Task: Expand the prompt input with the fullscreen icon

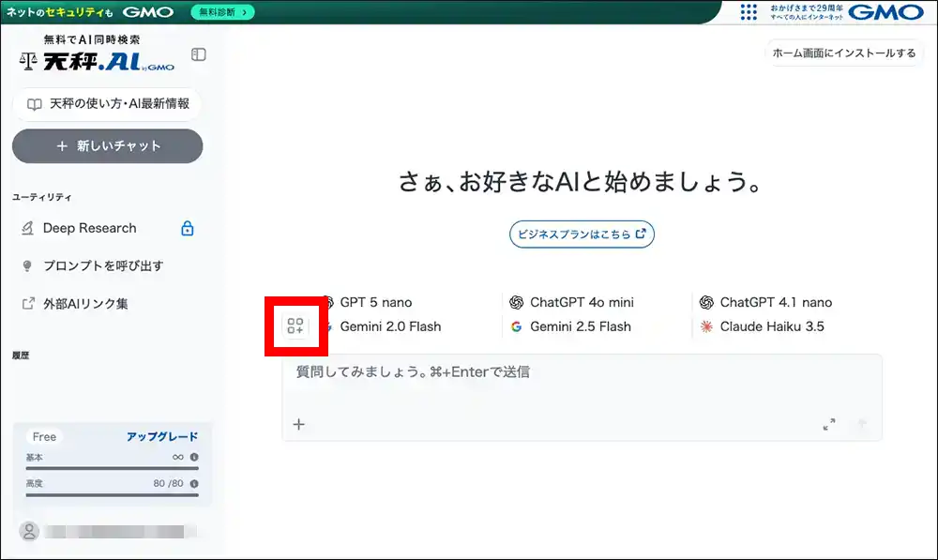Action: pos(829,425)
